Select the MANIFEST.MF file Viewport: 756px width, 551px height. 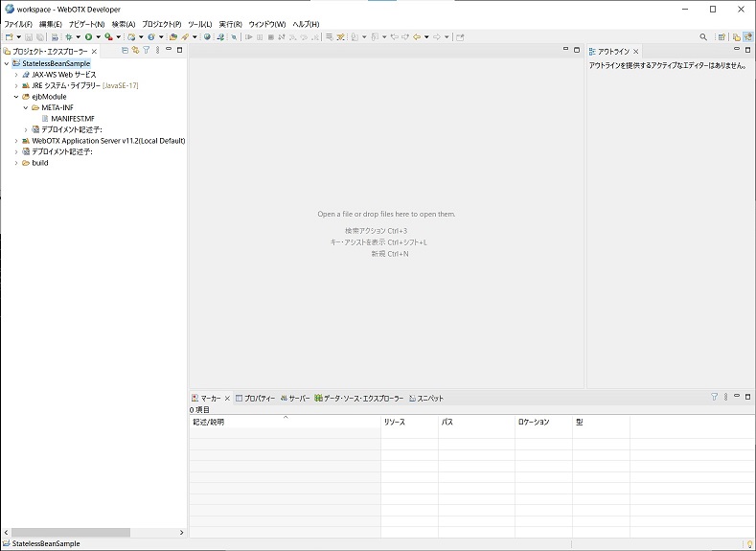(72, 119)
